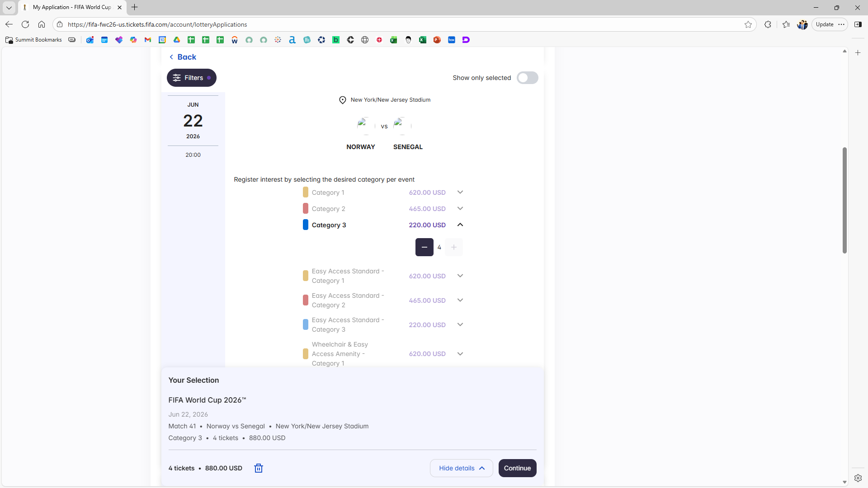This screenshot has height=488, width=868.
Task: Click the Category 1 yellow color swatch
Action: (x=306, y=192)
